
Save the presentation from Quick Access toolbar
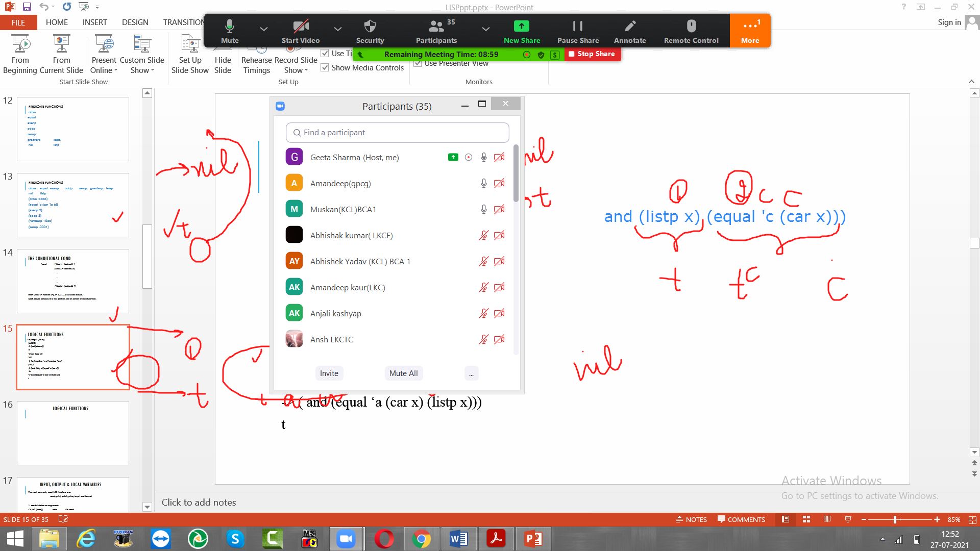tap(27, 7)
